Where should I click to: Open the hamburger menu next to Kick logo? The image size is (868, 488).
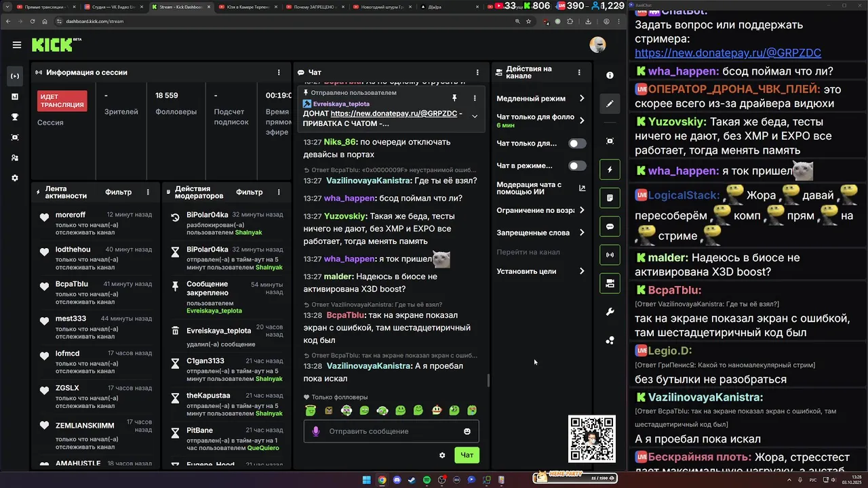[16, 45]
